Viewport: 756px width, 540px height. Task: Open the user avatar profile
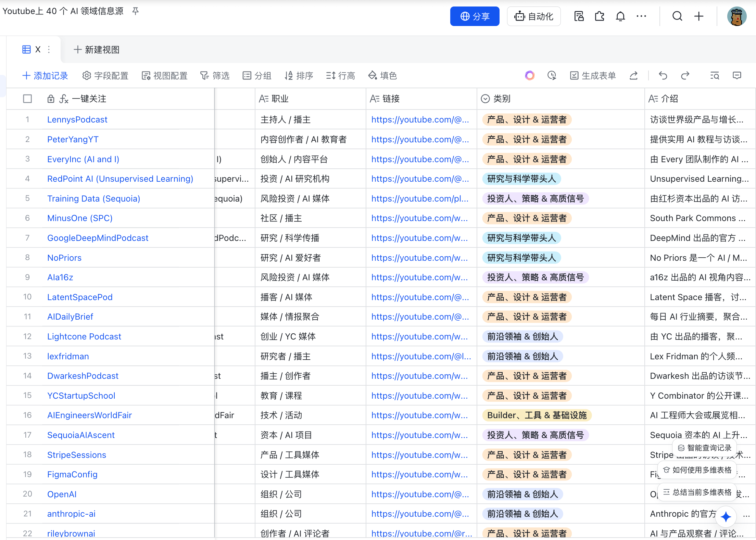point(737,16)
